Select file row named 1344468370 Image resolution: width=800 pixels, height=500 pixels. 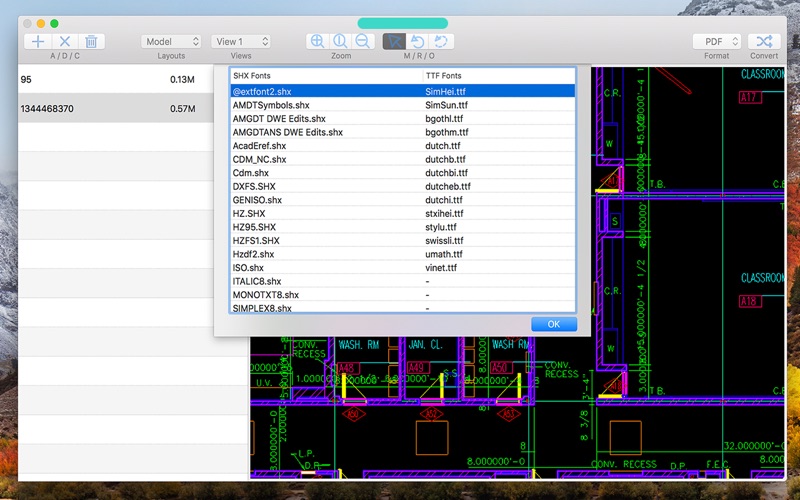coord(116,108)
